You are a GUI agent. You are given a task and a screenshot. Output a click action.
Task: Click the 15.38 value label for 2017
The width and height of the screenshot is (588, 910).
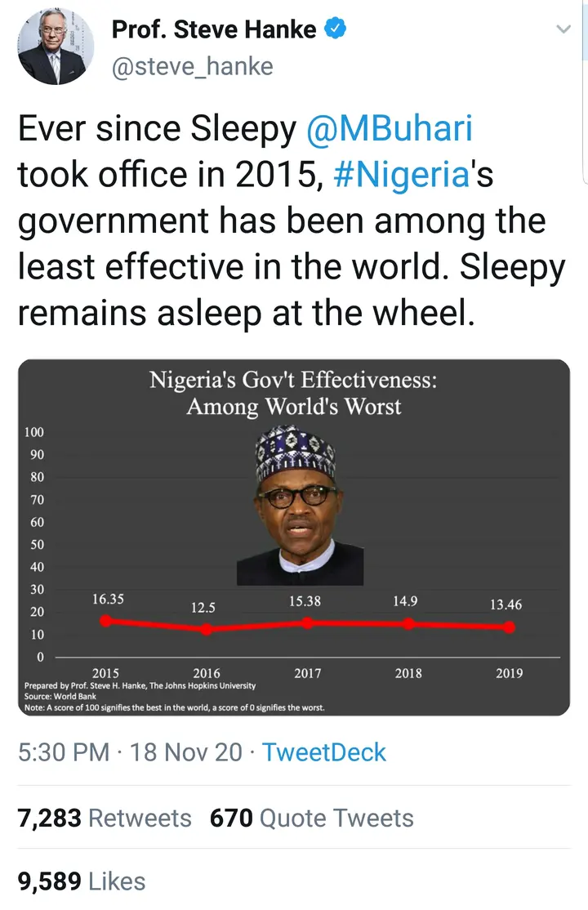coord(305,601)
